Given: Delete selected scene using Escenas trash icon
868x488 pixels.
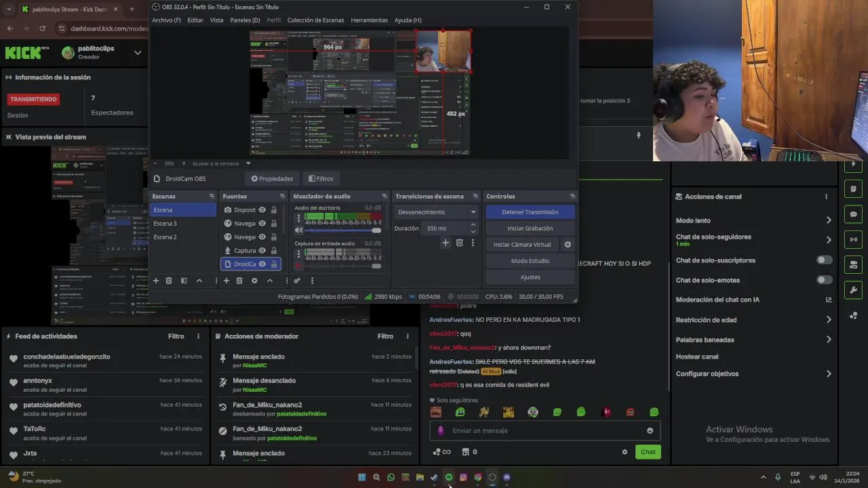Looking at the screenshot, I should click(x=169, y=281).
